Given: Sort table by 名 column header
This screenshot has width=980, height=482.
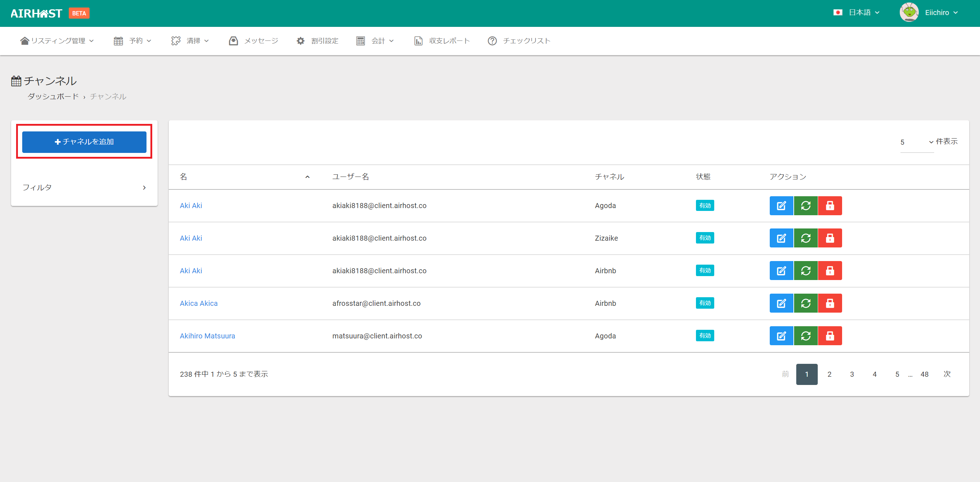Looking at the screenshot, I should tap(183, 177).
